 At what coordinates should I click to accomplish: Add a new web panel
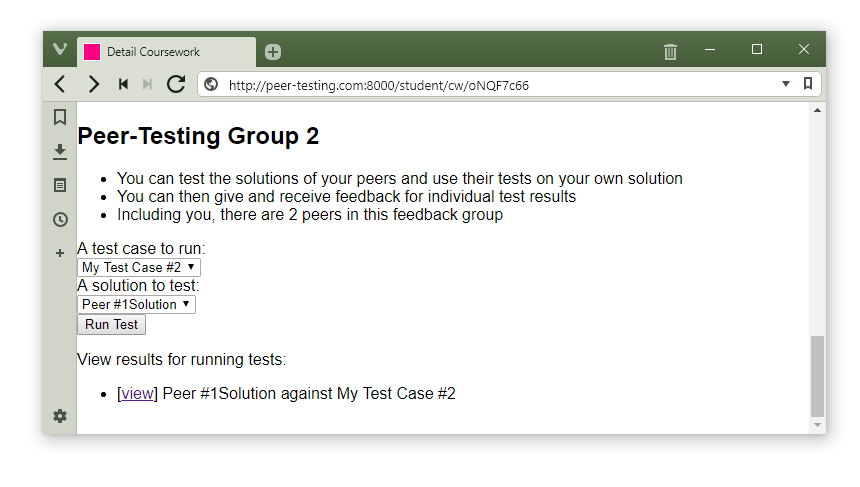pos(60,253)
